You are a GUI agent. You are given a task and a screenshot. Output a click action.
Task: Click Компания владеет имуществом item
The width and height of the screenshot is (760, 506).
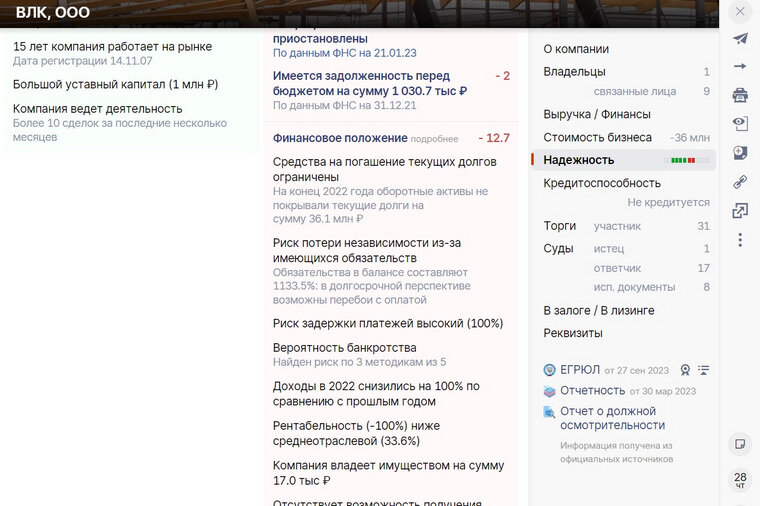[x=388, y=473]
